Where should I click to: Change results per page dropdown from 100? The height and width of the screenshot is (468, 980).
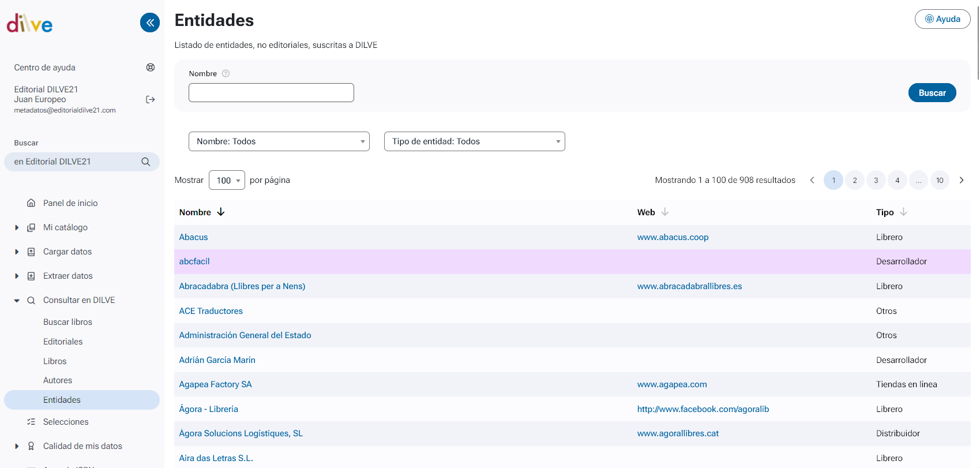tap(227, 180)
